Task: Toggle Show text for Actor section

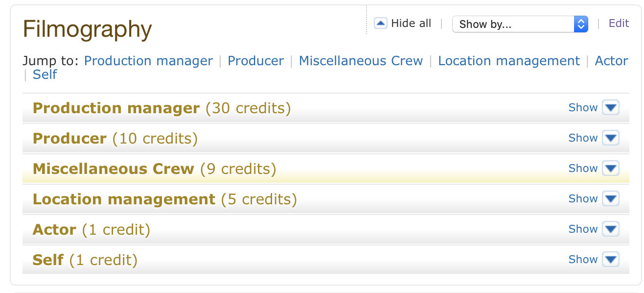Action: pos(583,229)
